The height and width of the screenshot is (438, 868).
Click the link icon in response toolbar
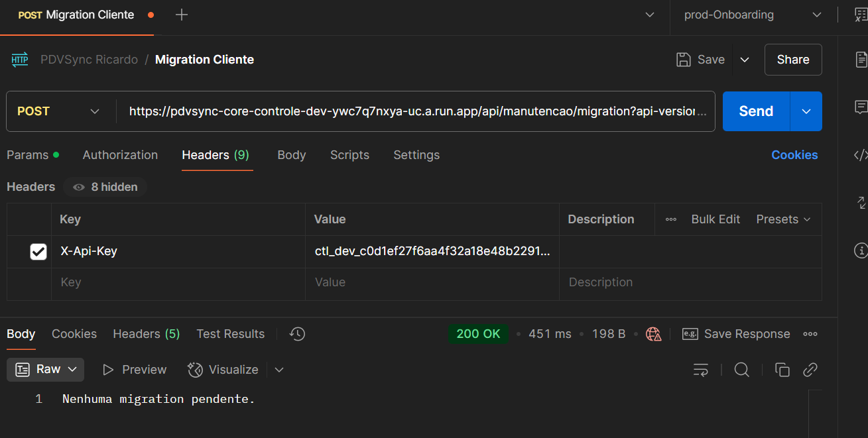(x=810, y=370)
